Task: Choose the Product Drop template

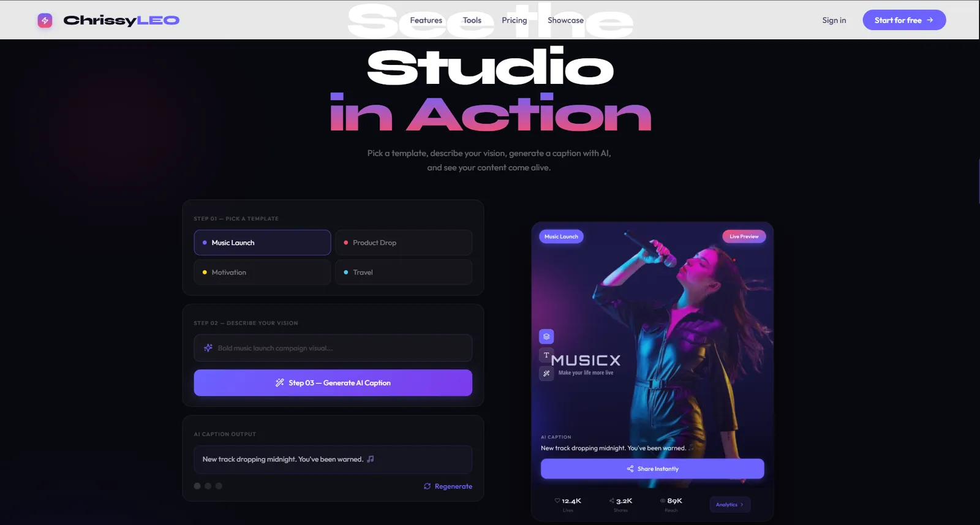Action: (404, 243)
